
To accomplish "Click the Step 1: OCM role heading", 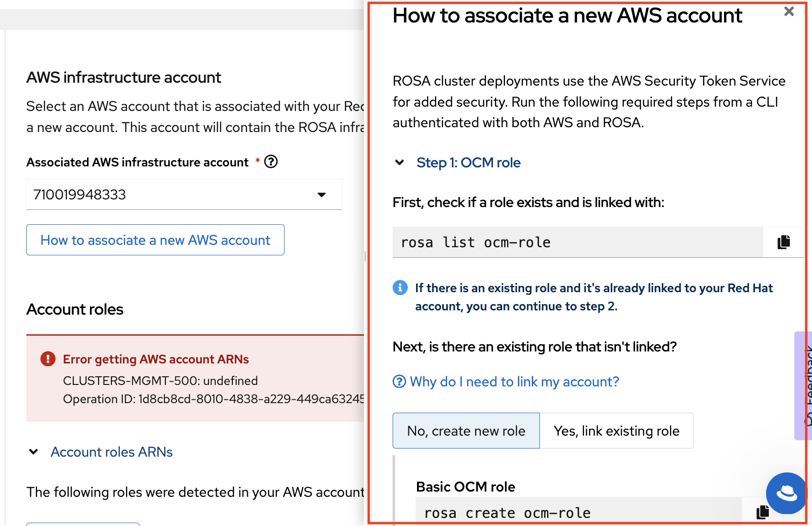I will click(x=468, y=163).
